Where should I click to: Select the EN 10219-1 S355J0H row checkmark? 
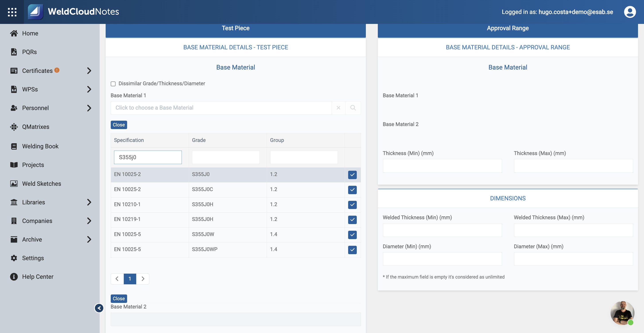(352, 219)
